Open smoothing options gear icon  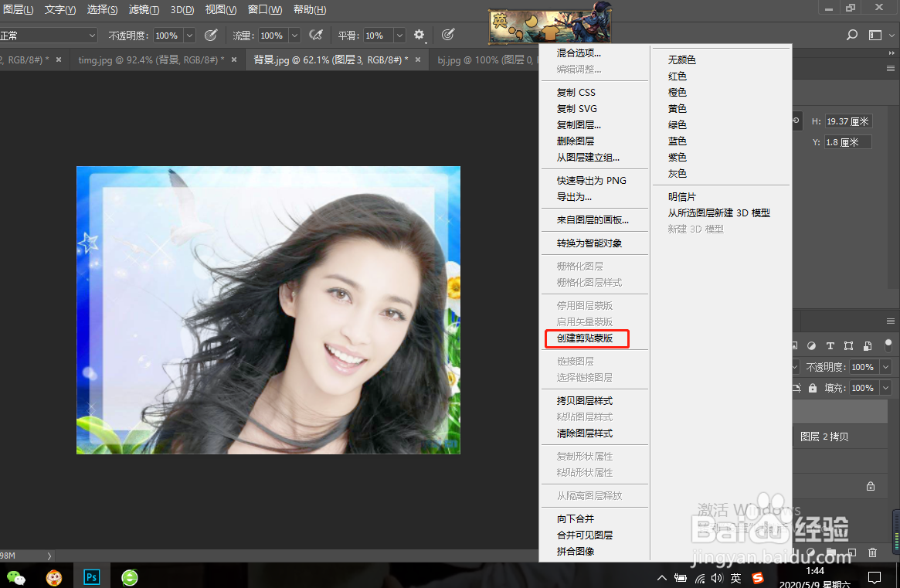pos(419,35)
